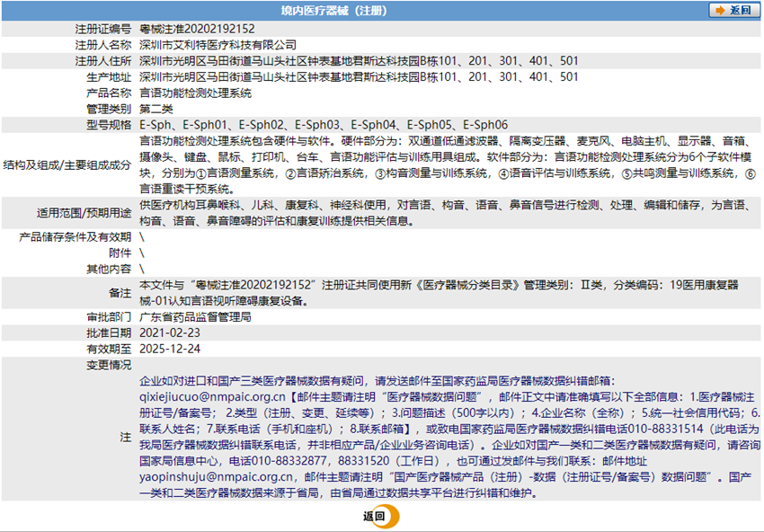
Task: Click the label 管理类别
Action: [x=109, y=109]
